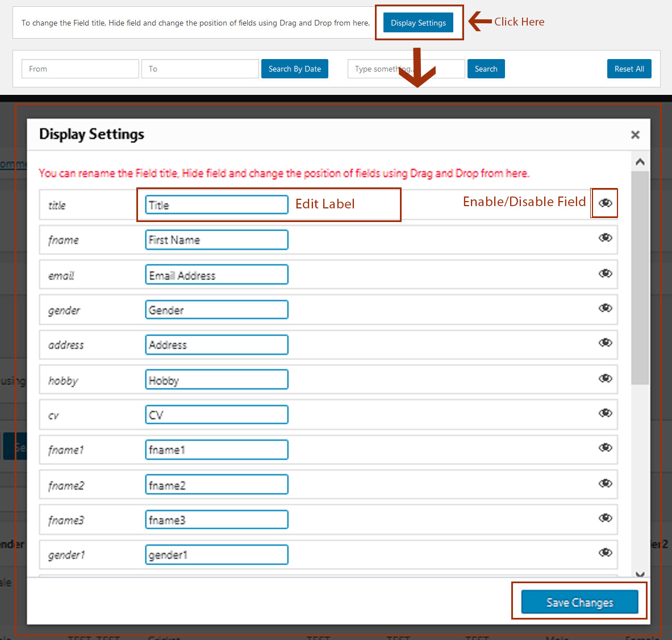Screen dimensions: 672x640
Task: Click the Search button
Action: coord(486,69)
